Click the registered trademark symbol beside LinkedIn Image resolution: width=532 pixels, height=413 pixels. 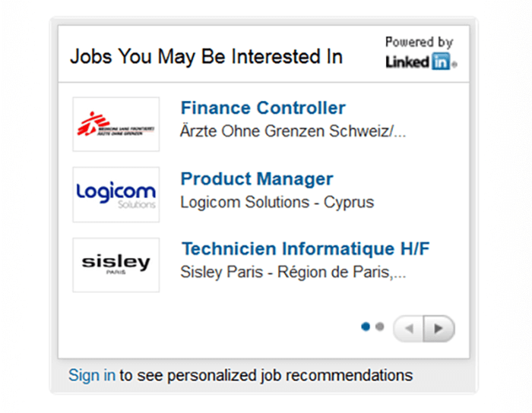click(454, 66)
